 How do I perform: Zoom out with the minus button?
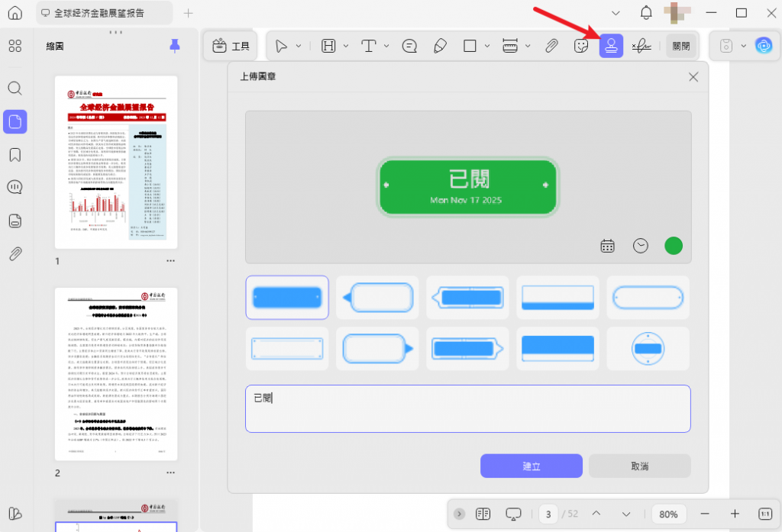pos(705,514)
